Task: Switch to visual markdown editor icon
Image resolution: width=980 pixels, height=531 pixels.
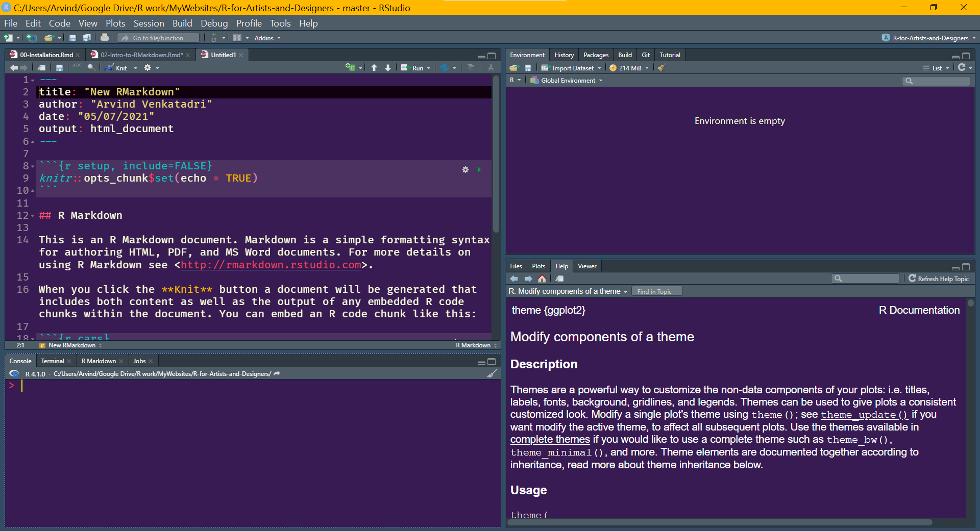Action: click(x=491, y=68)
